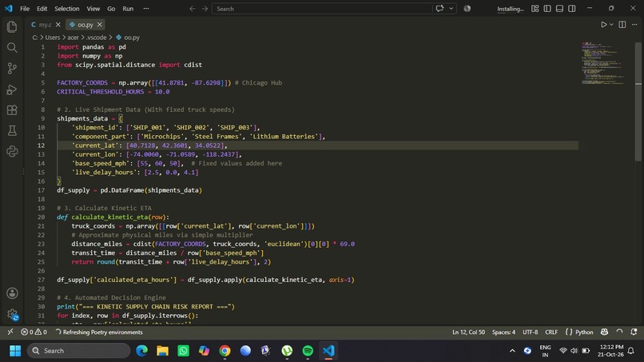Go back with the left navigation arrow
The height and width of the screenshot is (362, 644).
[x=193, y=9]
